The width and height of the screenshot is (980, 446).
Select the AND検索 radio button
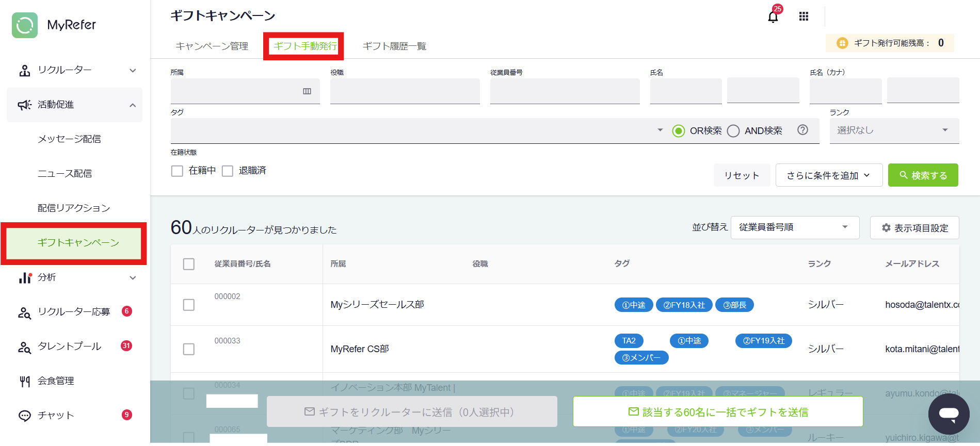pyautogui.click(x=733, y=131)
